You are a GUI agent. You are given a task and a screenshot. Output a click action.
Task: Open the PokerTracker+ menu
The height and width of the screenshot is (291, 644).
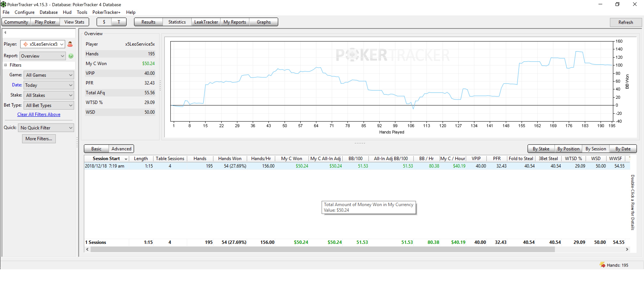point(106,12)
